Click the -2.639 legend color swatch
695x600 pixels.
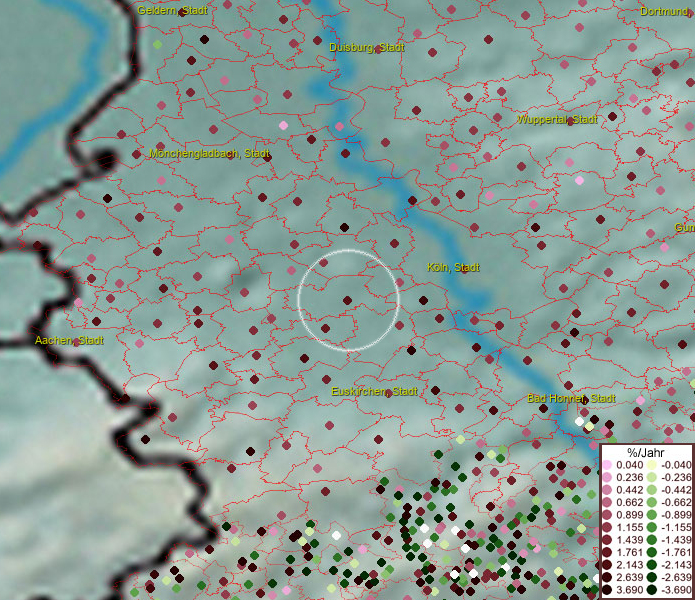pos(652,577)
